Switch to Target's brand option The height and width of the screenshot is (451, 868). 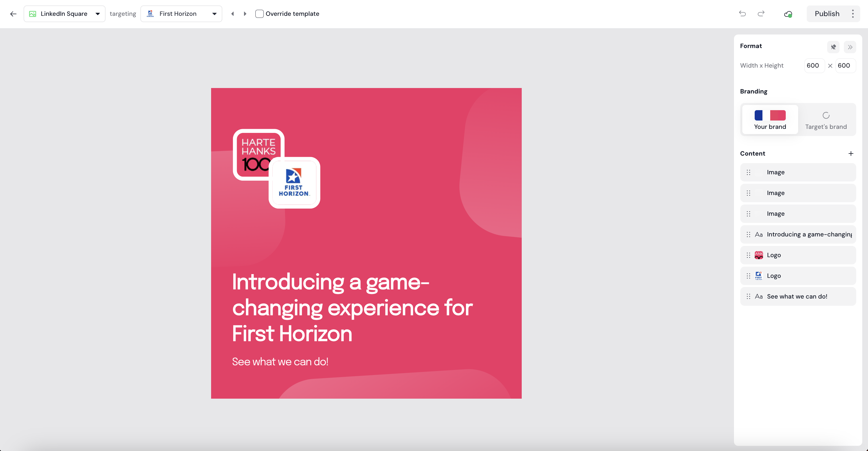pos(825,120)
